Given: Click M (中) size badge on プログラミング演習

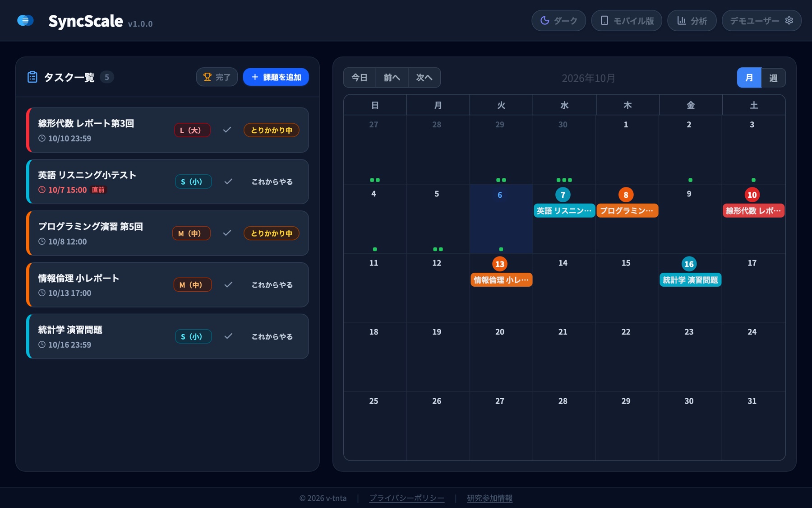Looking at the screenshot, I should pyautogui.click(x=191, y=233).
